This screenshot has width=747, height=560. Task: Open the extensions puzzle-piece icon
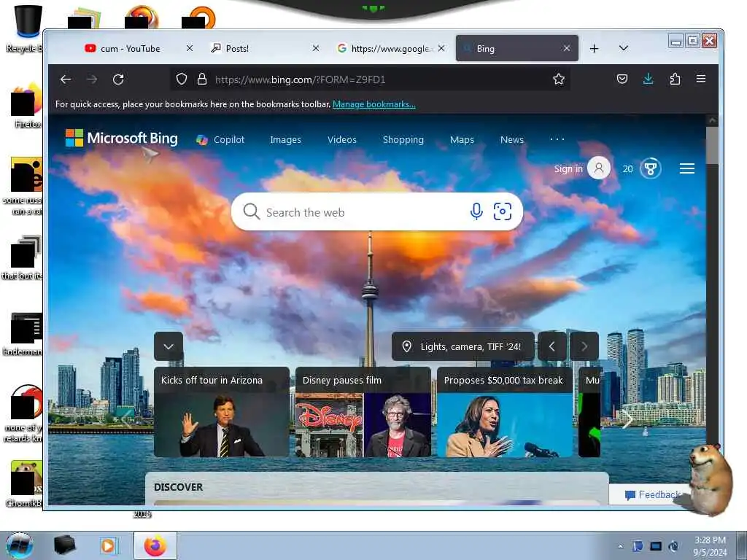pos(675,79)
